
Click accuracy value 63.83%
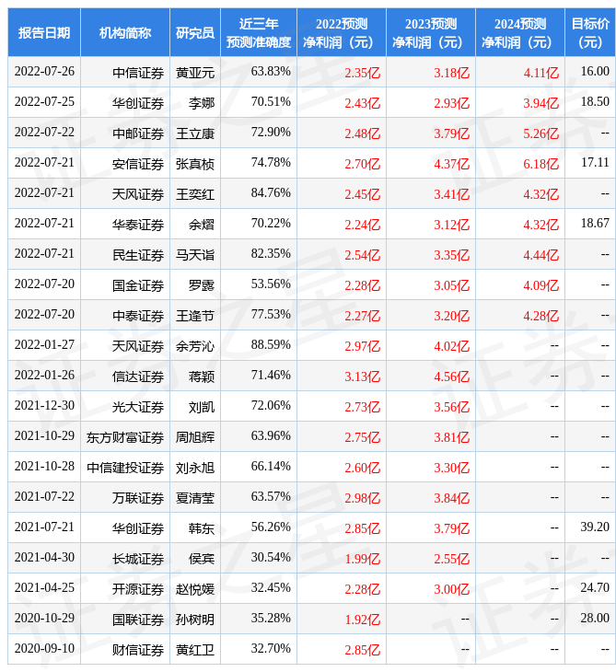coord(271,71)
